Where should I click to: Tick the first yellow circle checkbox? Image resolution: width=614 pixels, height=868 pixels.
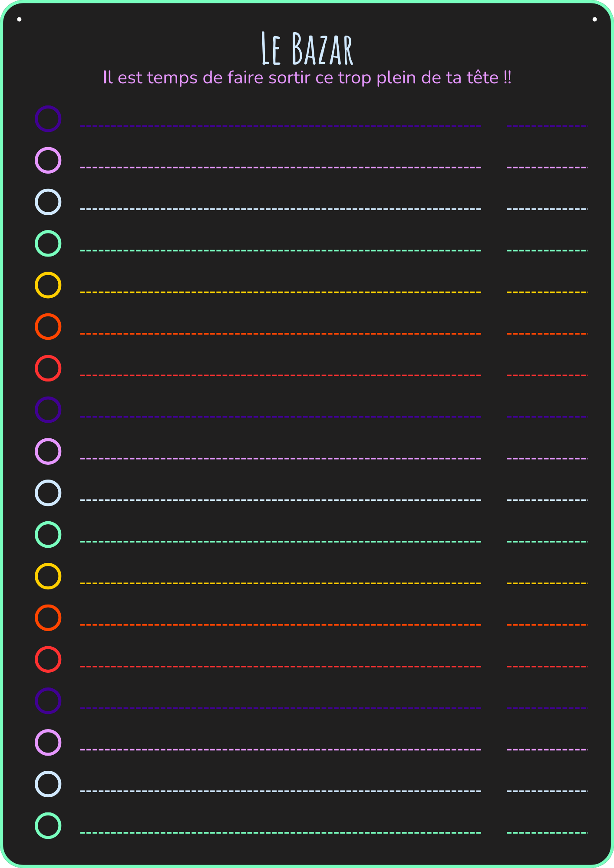coord(48,285)
